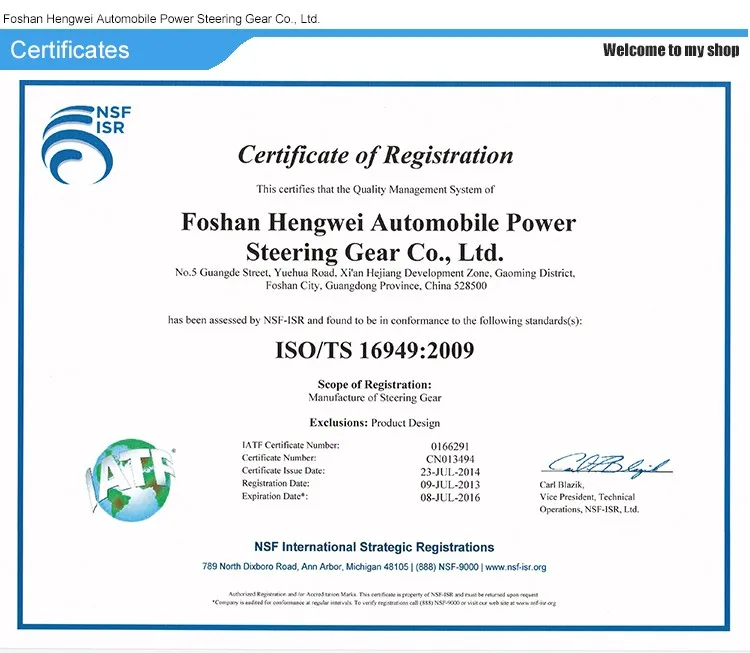This screenshot has height=653, width=750.
Task: Click certificate number CN013494
Action: [x=450, y=459]
